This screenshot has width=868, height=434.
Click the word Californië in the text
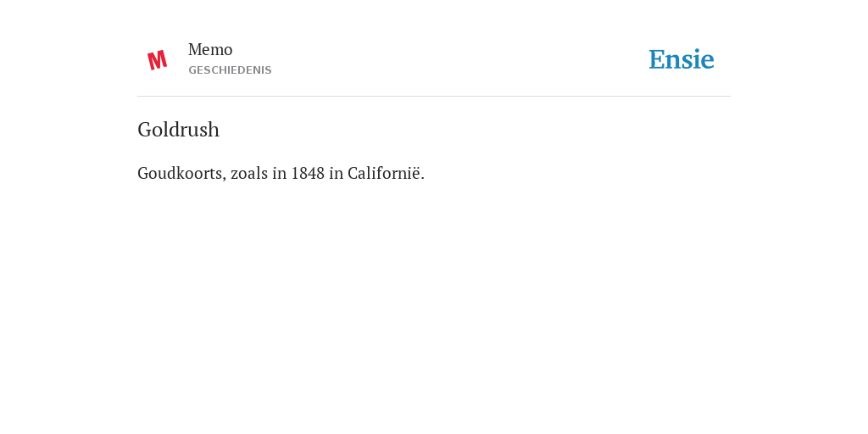[x=384, y=173]
